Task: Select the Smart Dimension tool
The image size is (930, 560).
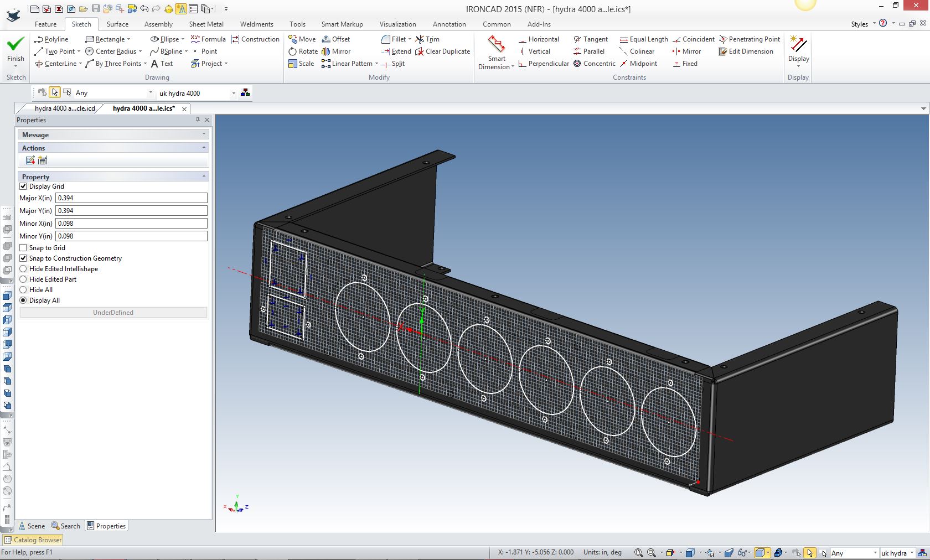Action: point(496,53)
